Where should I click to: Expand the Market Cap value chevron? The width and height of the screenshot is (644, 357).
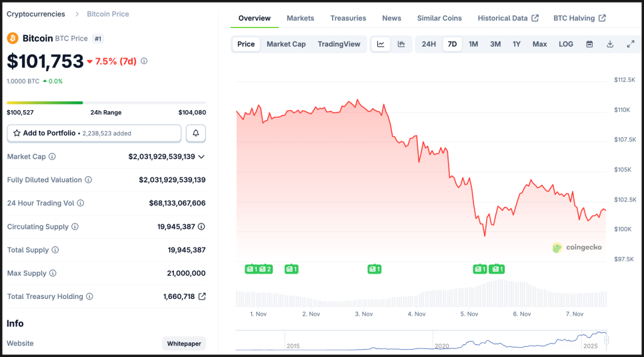point(201,157)
